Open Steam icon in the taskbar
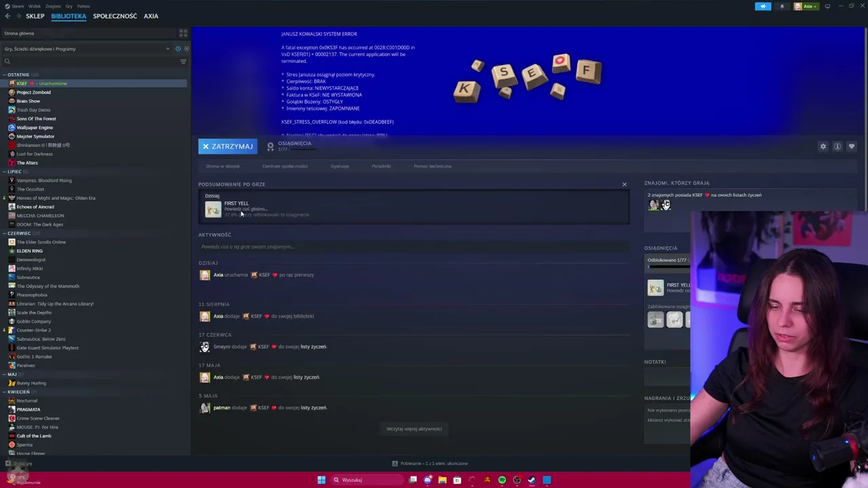This screenshot has width=868, height=488. pyautogui.click(x=532, y=480)
